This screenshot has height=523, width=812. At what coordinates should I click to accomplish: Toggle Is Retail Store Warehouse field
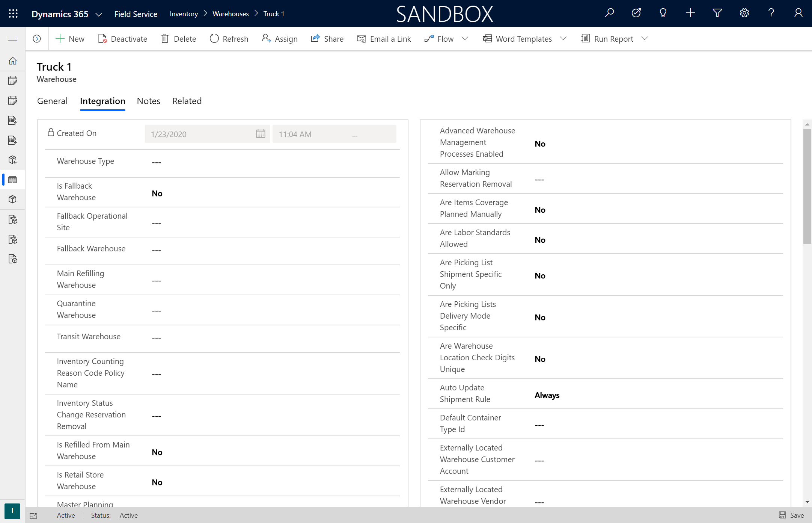tap(157, 482)
